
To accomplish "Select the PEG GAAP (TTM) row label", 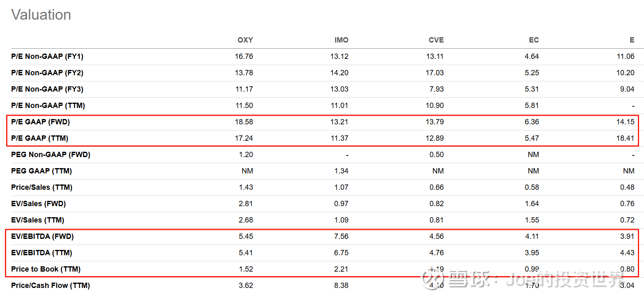I will point(41,171).
